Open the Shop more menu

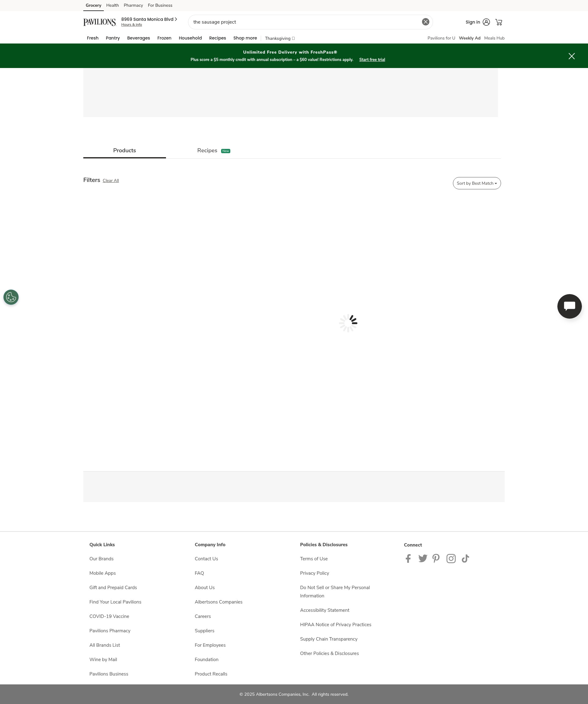(245, 38)
